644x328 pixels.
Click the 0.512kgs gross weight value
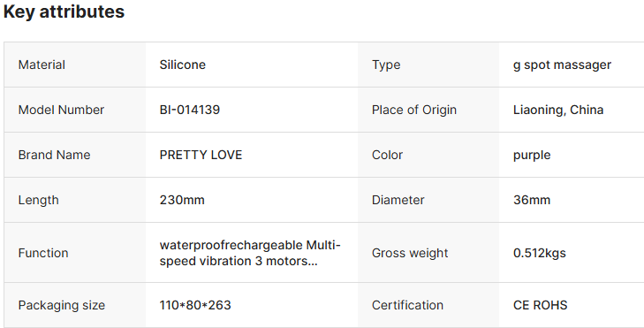coord(539,253)
